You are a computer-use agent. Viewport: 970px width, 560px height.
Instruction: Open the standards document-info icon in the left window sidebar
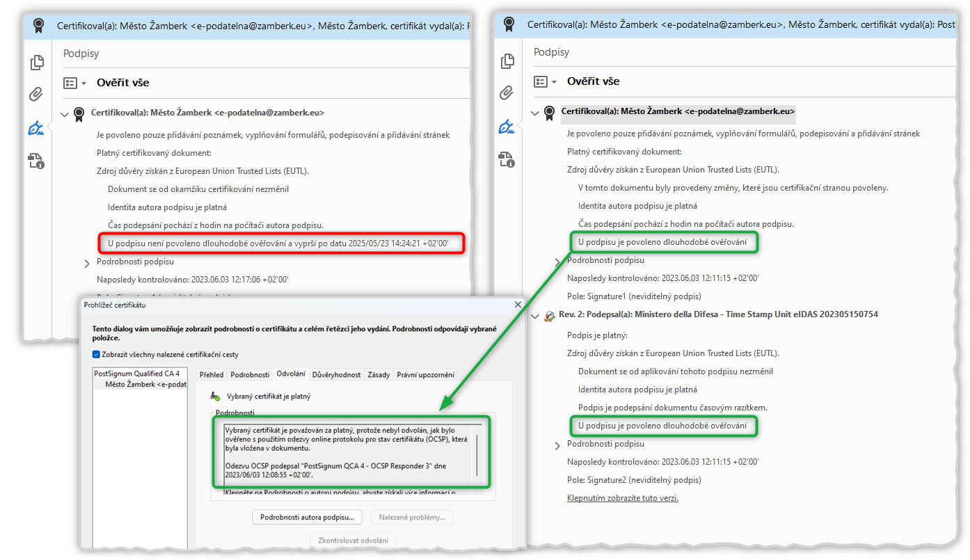(x=37, y=161)
